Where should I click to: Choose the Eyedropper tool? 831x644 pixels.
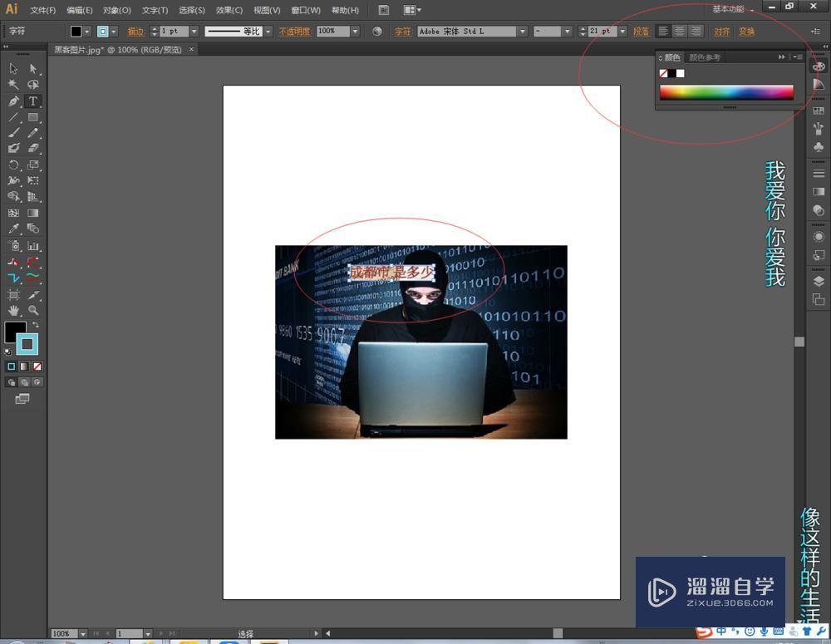click(13, 229)
